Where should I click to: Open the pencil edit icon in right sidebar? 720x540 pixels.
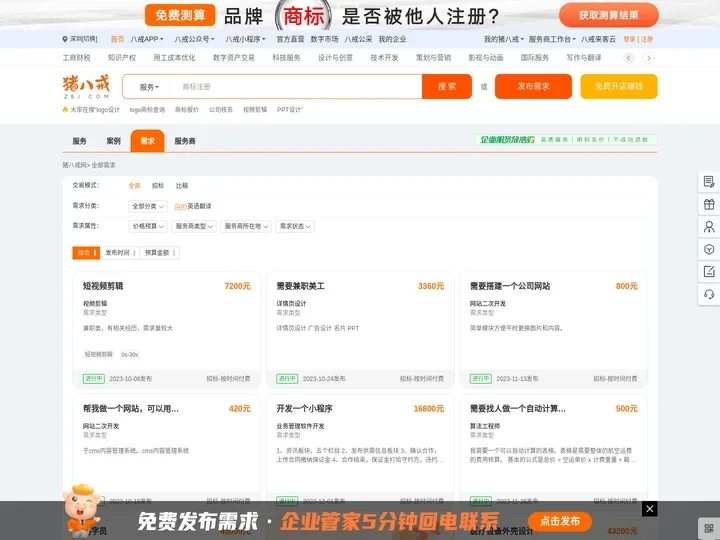709,271
